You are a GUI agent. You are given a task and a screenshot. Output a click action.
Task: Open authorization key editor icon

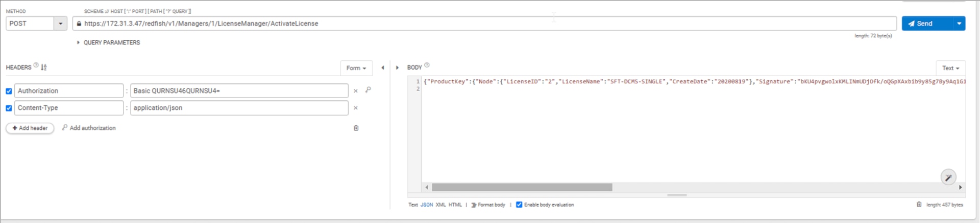368,90
